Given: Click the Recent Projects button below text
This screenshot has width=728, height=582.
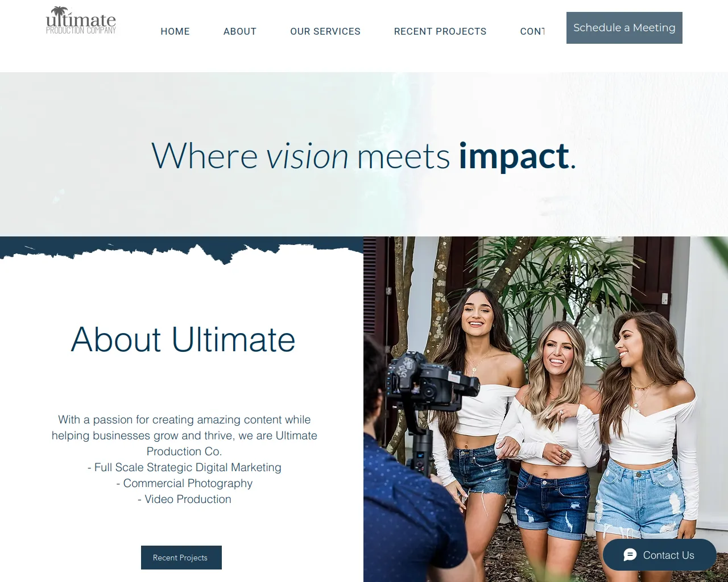Looking at the screenshot, I should (181, 558).
